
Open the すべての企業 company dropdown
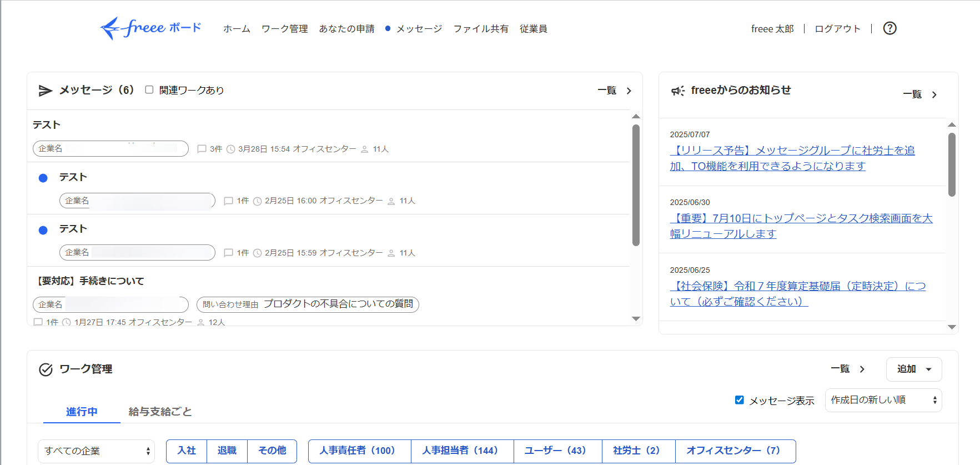(x=96, y=451)
